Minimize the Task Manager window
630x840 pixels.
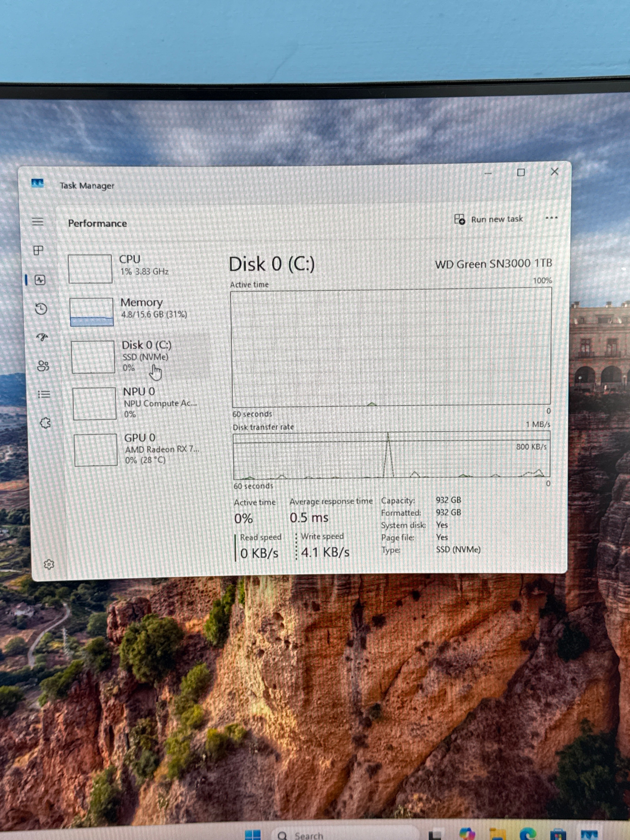click(x=488, y=173)
